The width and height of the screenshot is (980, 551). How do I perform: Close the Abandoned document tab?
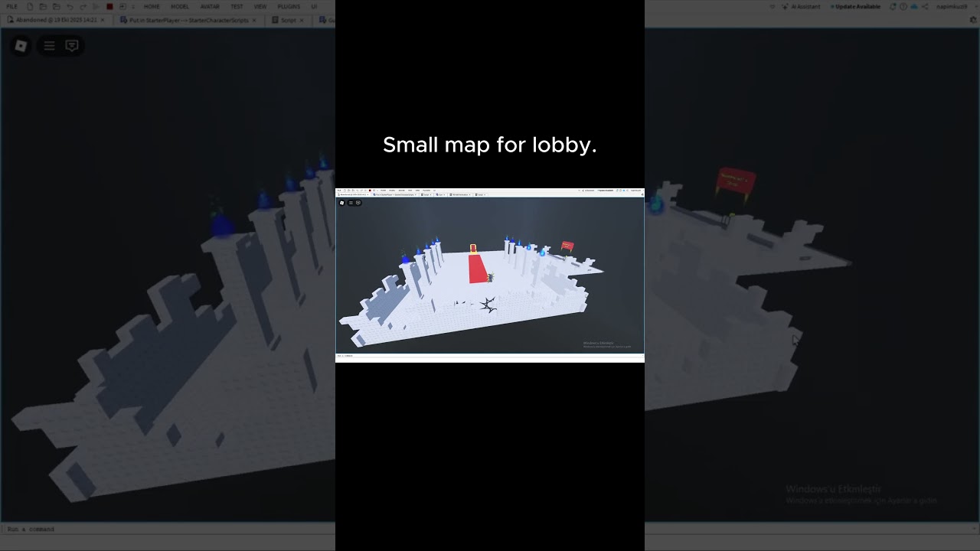103,20
